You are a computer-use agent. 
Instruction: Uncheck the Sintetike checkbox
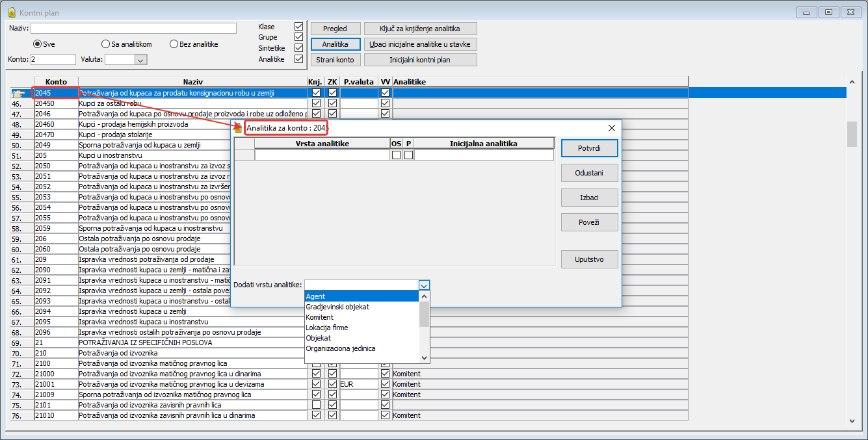click(298, 48)
